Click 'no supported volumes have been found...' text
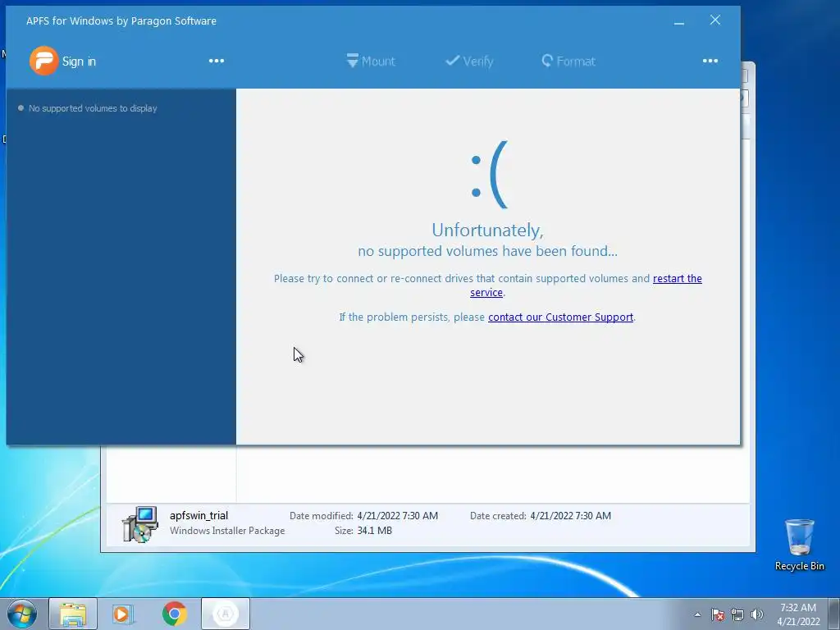840x630 pixels. coord(487,251)
